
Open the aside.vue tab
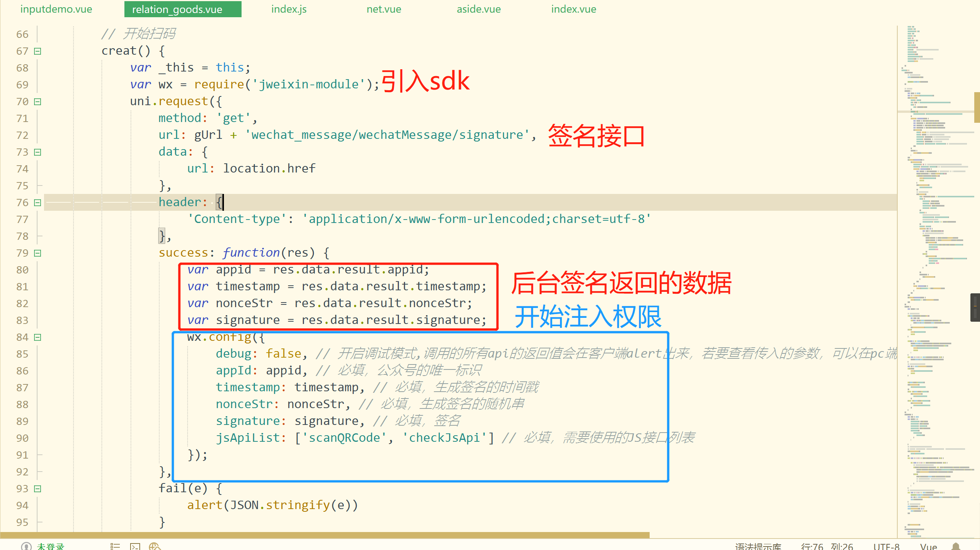coord(479,9)
